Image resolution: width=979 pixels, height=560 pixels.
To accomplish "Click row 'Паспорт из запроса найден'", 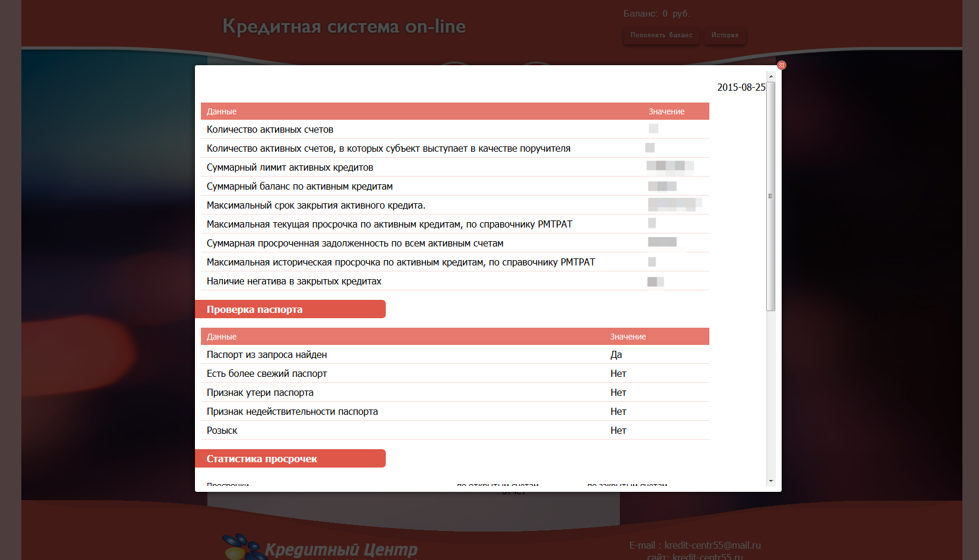I will click(x=455, y=354).
